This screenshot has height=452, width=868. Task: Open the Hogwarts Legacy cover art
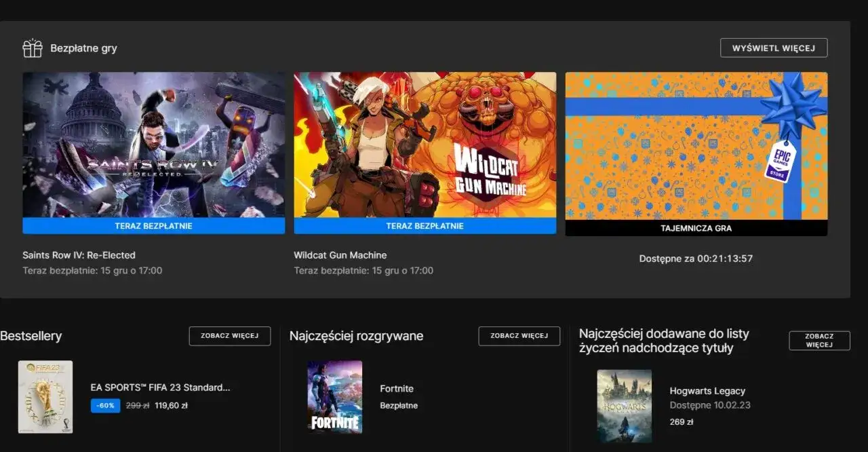624,405
